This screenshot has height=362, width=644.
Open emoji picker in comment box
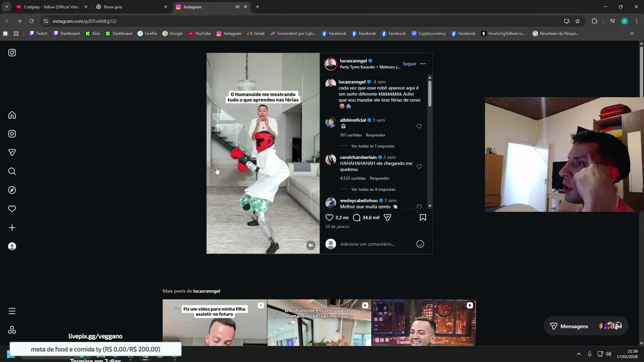pyautogui.click(x=420, y=244)
